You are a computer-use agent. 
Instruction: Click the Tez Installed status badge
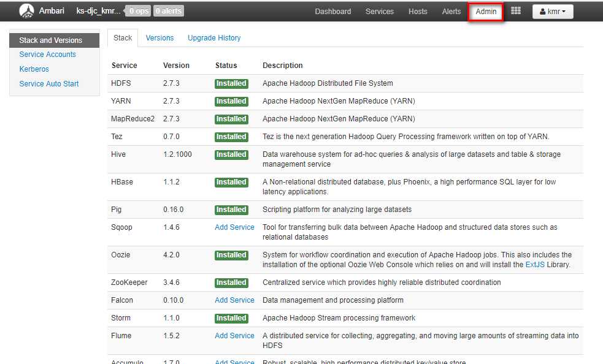[x=231, y=137]
